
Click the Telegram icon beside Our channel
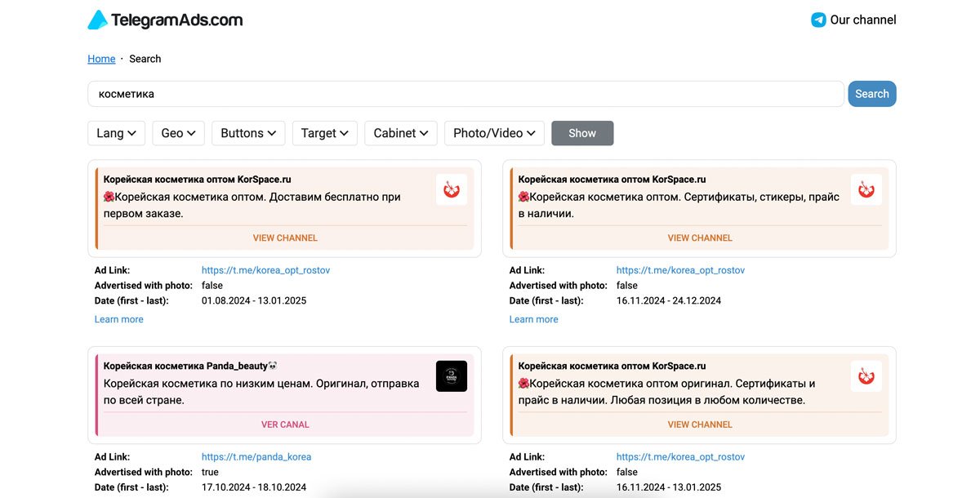pos(818,20)
